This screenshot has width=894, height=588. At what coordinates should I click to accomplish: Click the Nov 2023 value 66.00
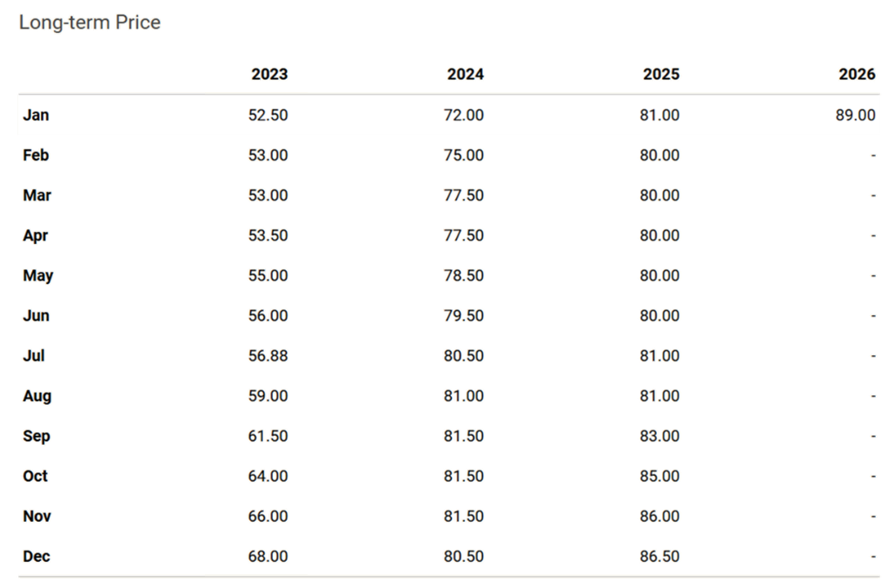point(268,516)
